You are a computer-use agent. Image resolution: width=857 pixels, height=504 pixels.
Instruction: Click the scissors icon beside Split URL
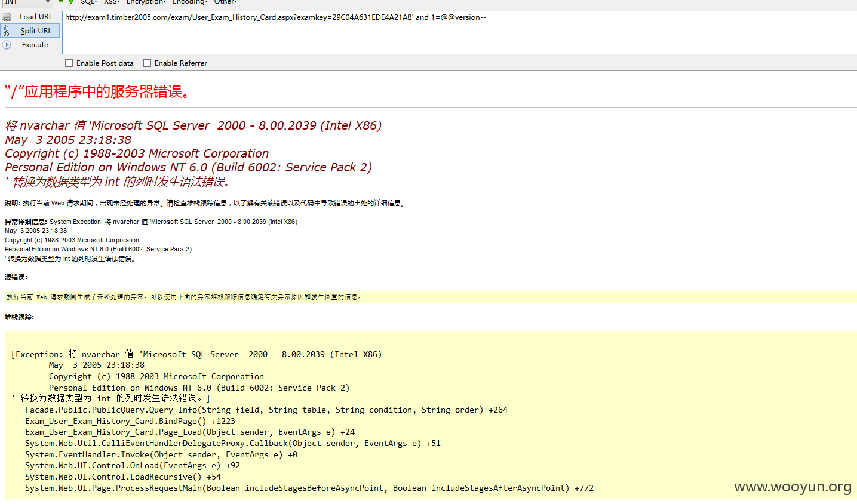click(x=7, y=31)
